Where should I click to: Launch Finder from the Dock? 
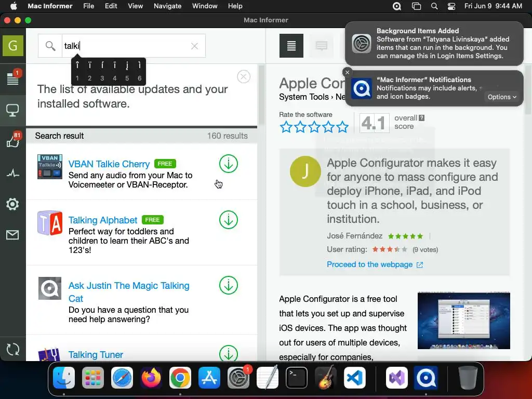(64, 377)
